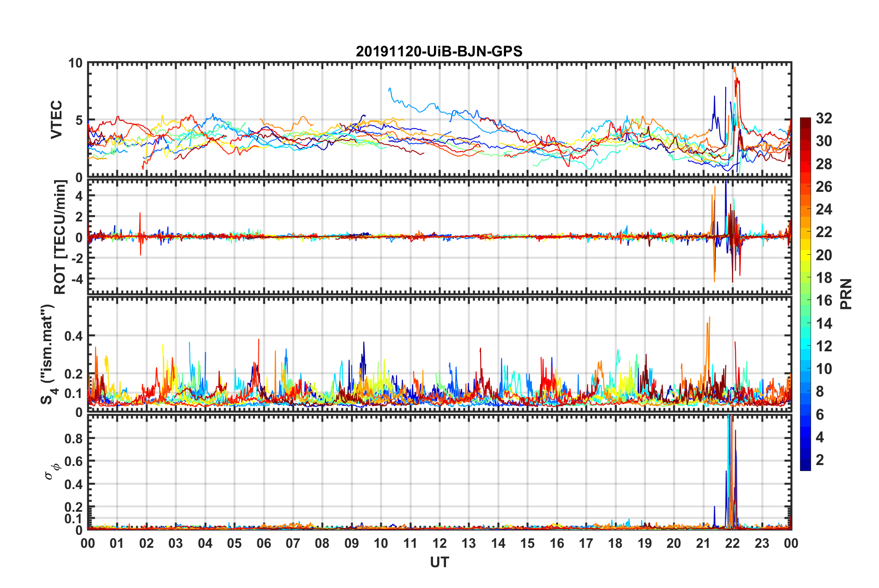Click colorbar tick label 16
The width and height of the screenshot is (879, 588).
[x=824, y=300]
